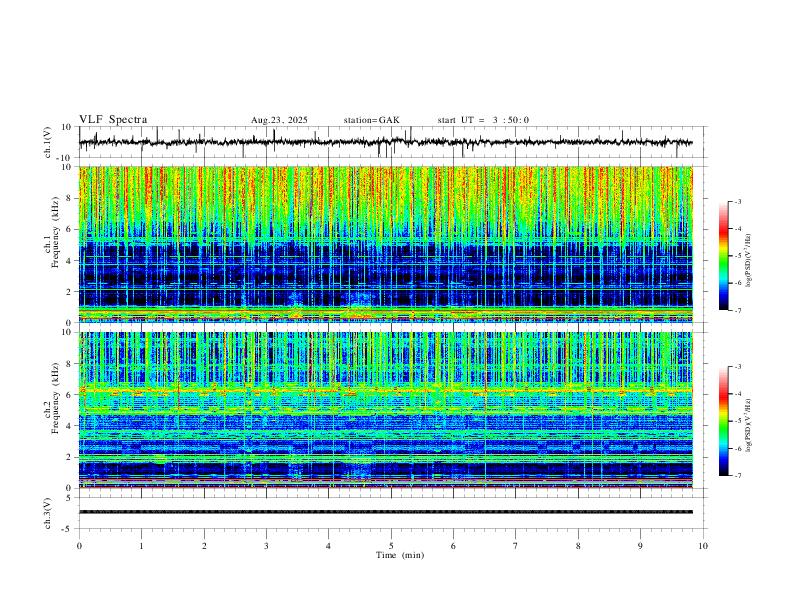Click the "station=GAK" label

[372, 120]
